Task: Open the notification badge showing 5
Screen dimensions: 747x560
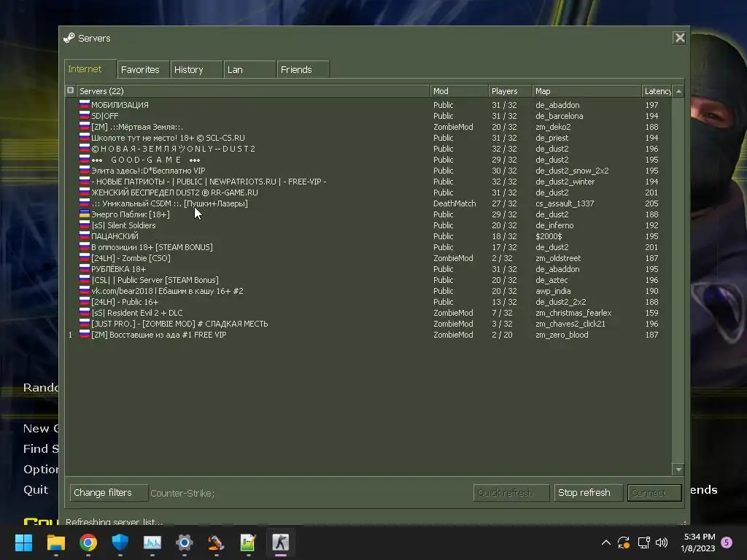Action: (727, 542)
